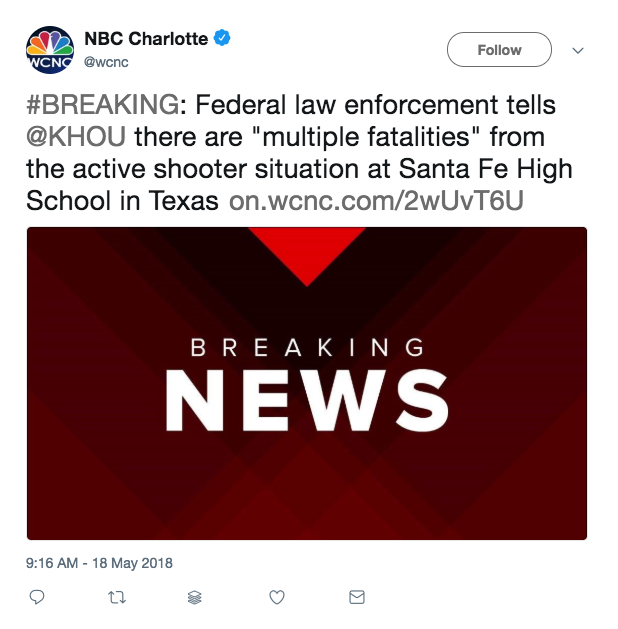Open the on.wcnc.com/2wUvT6U link

point(377,201)
